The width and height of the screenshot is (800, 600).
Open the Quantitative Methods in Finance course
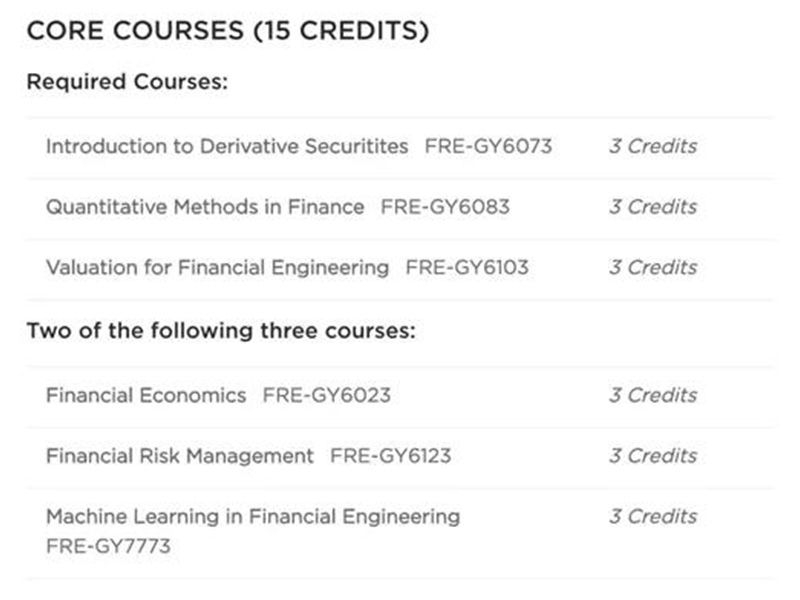click(x=205, y=207)
